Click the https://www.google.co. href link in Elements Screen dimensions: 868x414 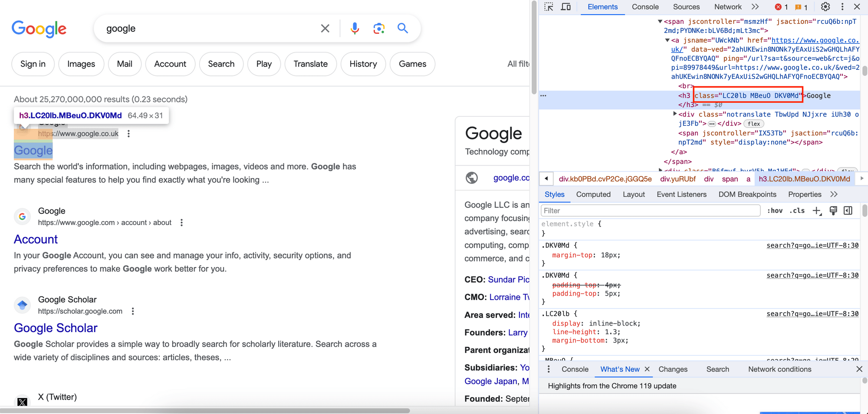pyautogui.click(x=815, y=40)
